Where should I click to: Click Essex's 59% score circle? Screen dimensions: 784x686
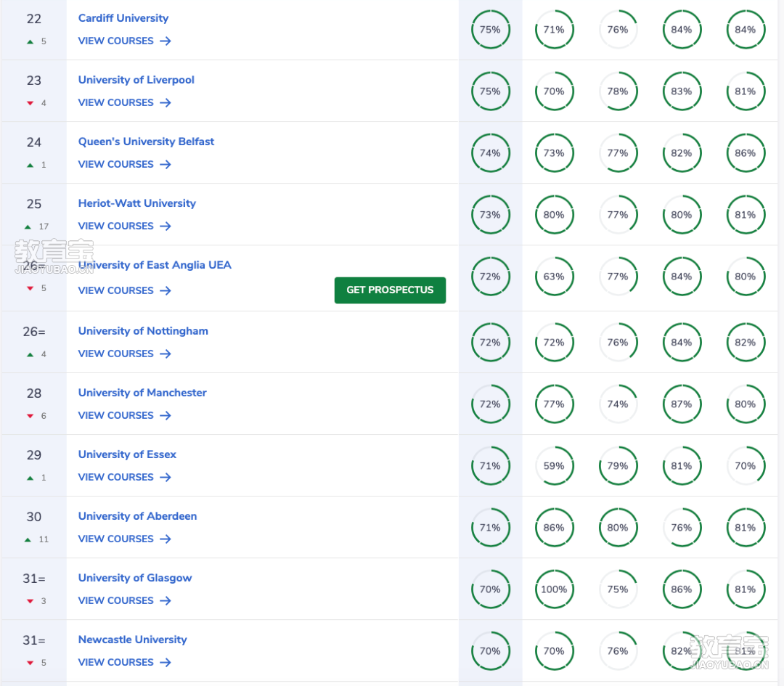554,466
